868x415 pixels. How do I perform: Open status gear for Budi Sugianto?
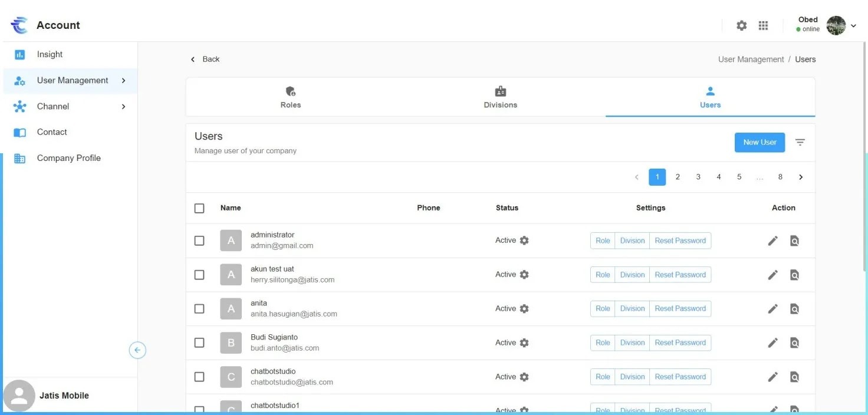point(524,343)
